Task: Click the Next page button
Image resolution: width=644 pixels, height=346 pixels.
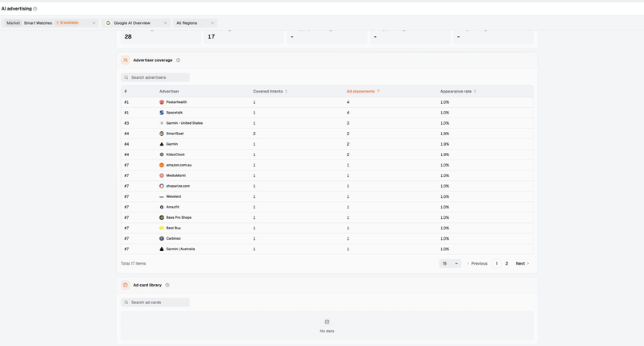Action: 522,263
